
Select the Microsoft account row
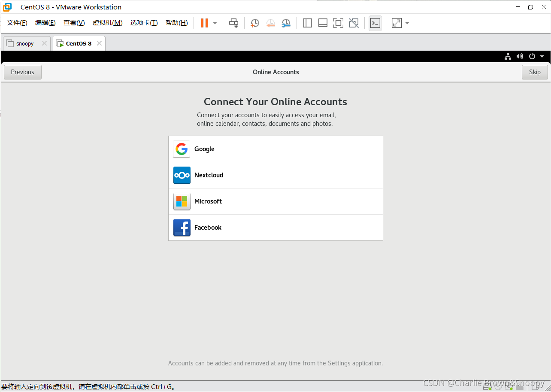(275, 201)
